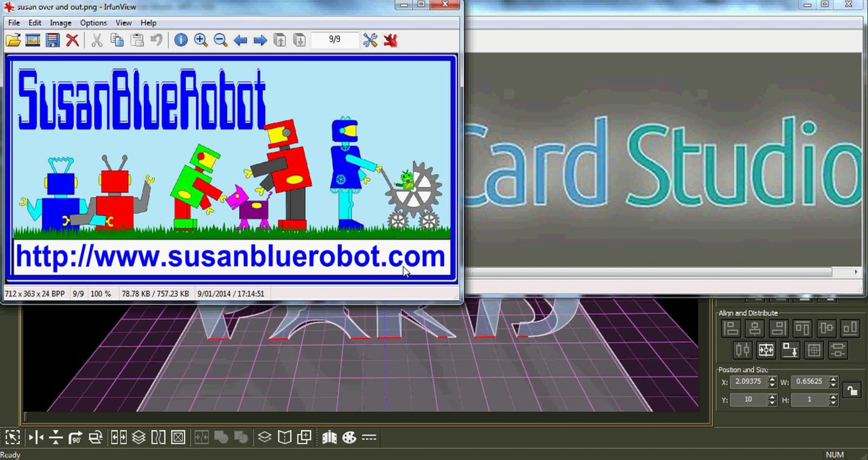This screenshot has height=460, width=868.
Task: Undo the last action in IrfanView
Action: point(157,40)
